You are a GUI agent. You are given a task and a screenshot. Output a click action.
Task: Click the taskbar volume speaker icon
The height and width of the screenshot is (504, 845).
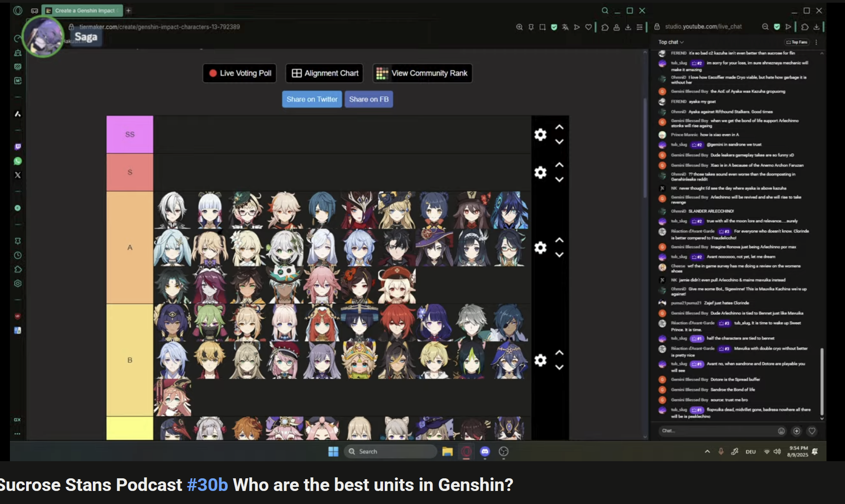click(777, 451)
